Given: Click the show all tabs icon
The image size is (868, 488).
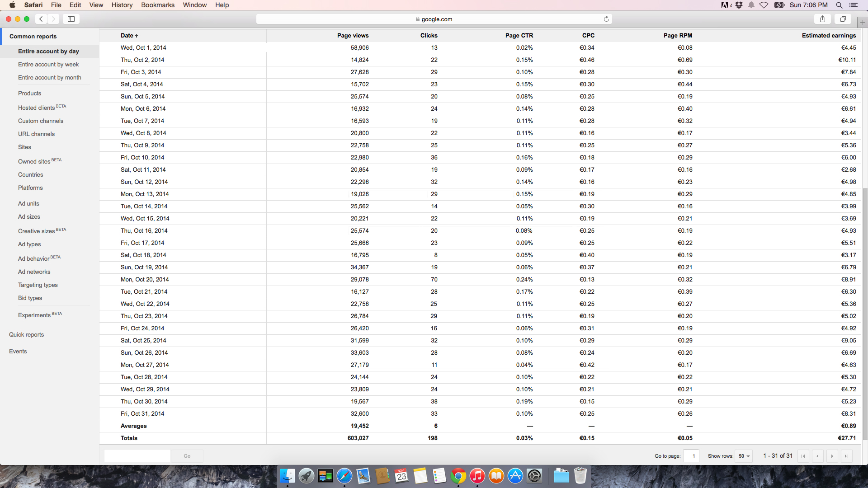Looking at the screenshot, I should (843, 19).
